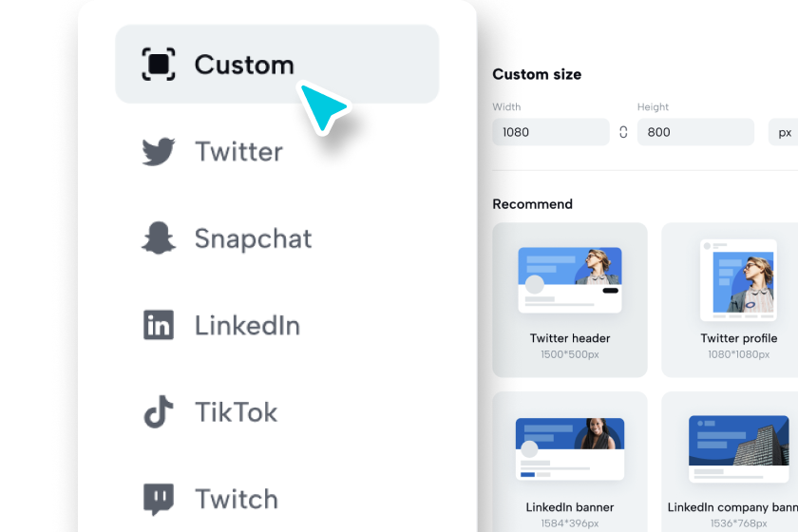Image resolution: width=798 pixels, height=532 pixels.
Task: Select the Custom size icon
Action: (x=159, y=65)
